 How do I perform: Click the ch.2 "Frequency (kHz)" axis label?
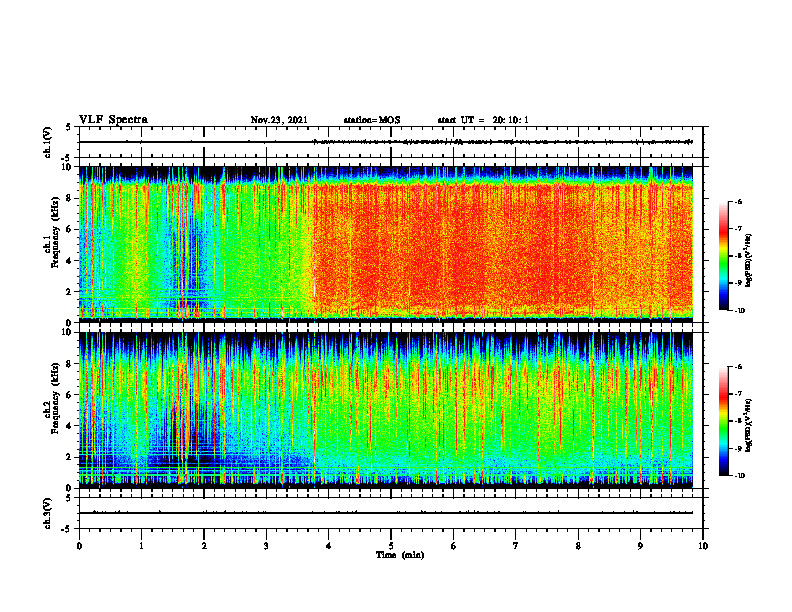[x=56, y=398]
